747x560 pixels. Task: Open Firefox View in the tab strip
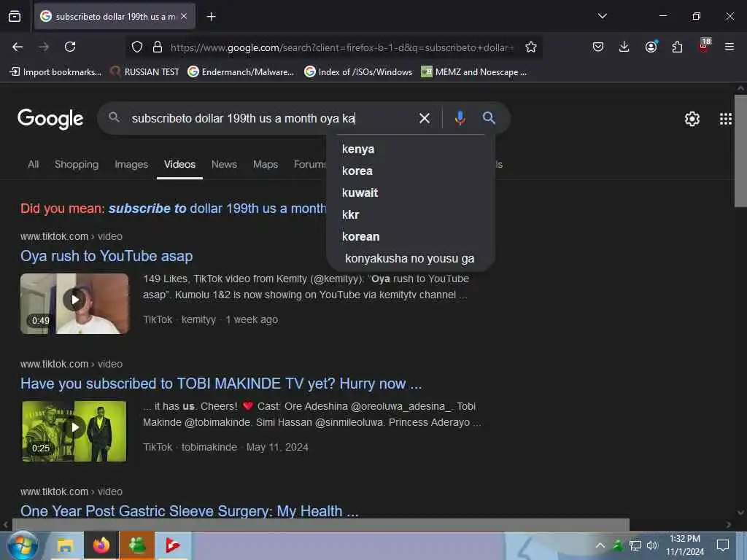click(15, 17)
